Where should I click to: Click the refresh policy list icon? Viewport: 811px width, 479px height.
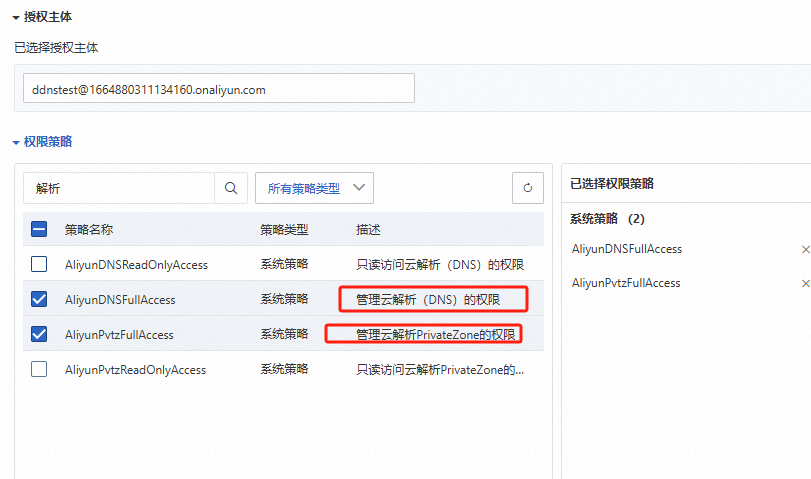[528, 188]
